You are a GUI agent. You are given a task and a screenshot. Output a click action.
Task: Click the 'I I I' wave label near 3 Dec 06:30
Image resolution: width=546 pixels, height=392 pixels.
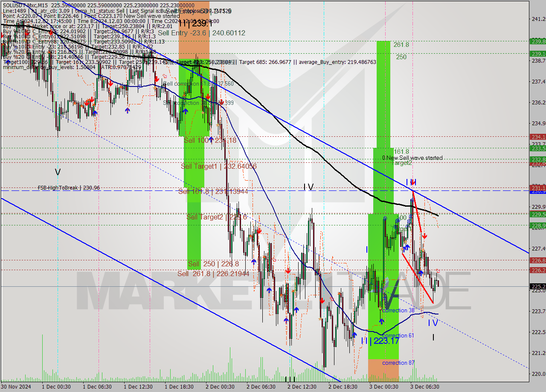[x=411, y=182]
